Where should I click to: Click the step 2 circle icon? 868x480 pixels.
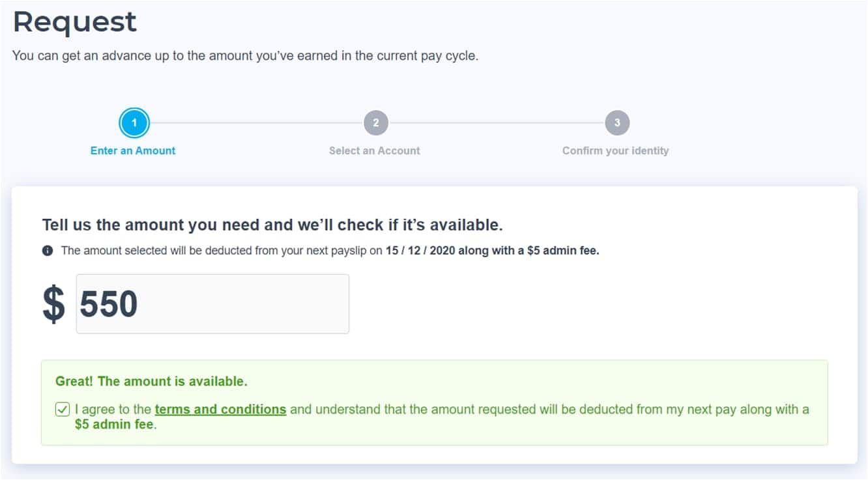pyautogui.click(x=375, y=122)
